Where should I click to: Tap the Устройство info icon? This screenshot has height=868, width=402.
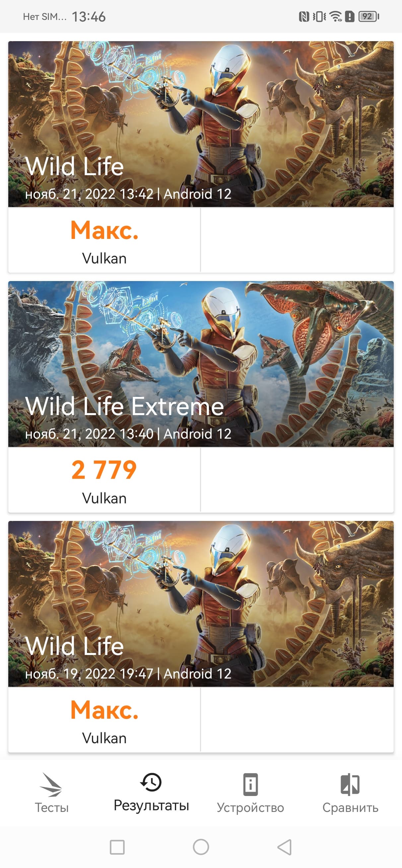coord(250,784)
